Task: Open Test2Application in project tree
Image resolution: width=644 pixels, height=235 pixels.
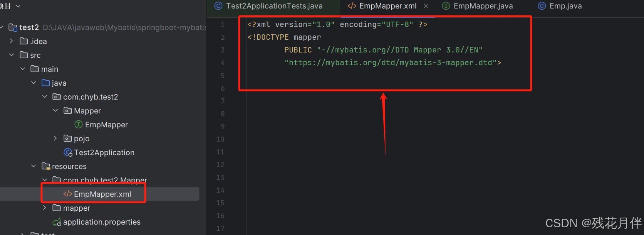Action: [x=104, y=152]
